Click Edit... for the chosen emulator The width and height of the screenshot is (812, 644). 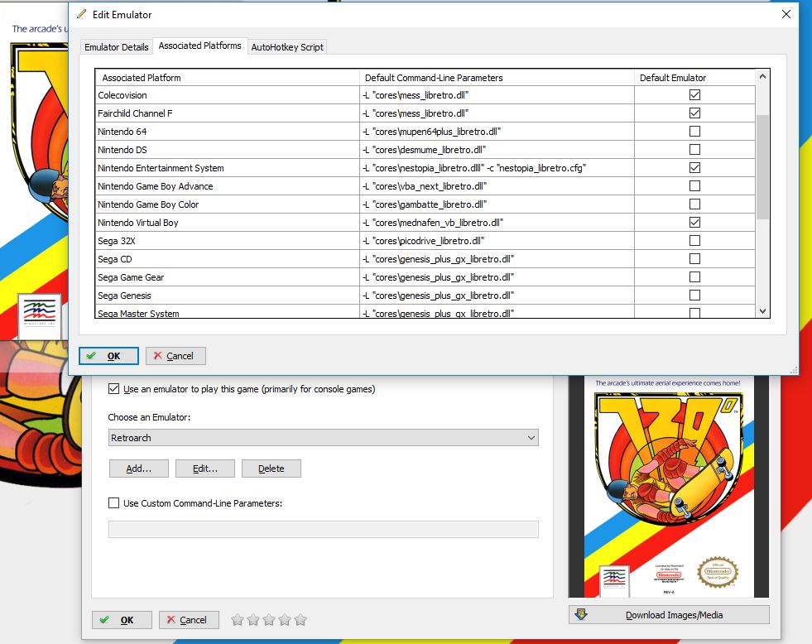[205, 469]
